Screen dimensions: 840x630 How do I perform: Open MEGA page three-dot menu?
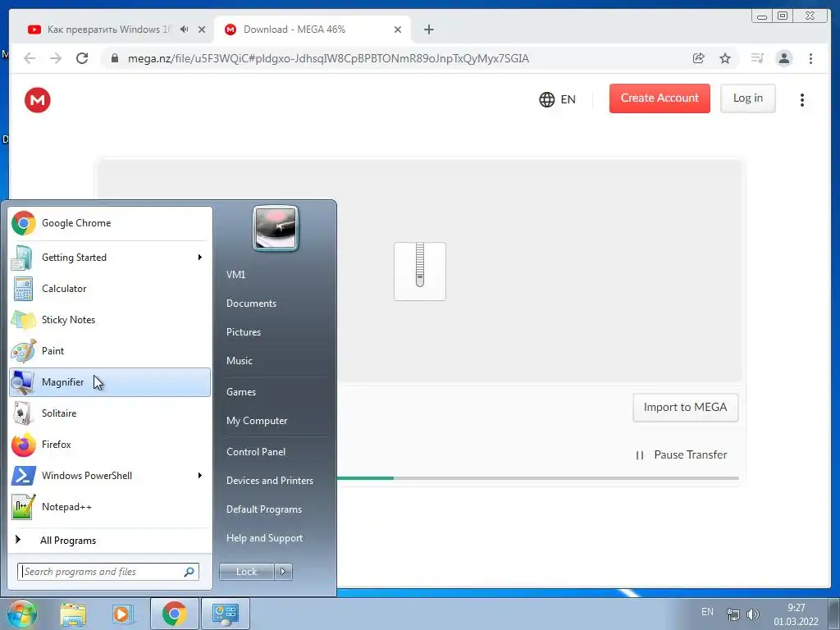(802, 100)
